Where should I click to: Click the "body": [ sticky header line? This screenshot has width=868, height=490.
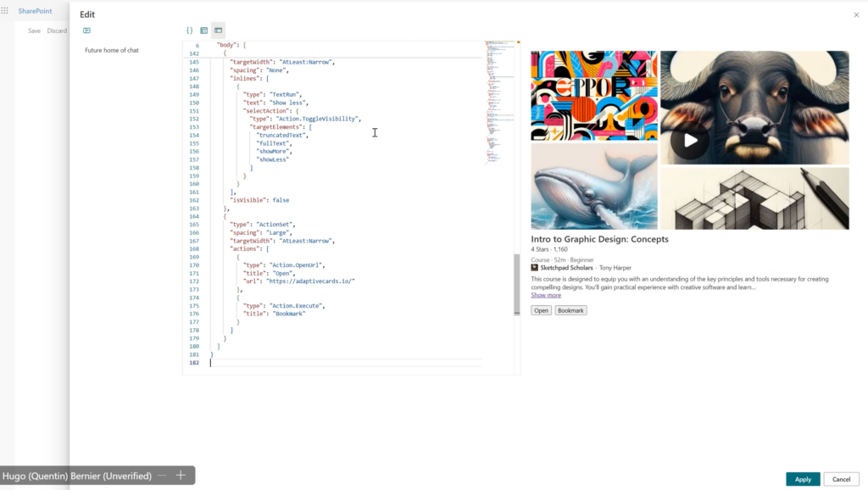click(231, 45)
